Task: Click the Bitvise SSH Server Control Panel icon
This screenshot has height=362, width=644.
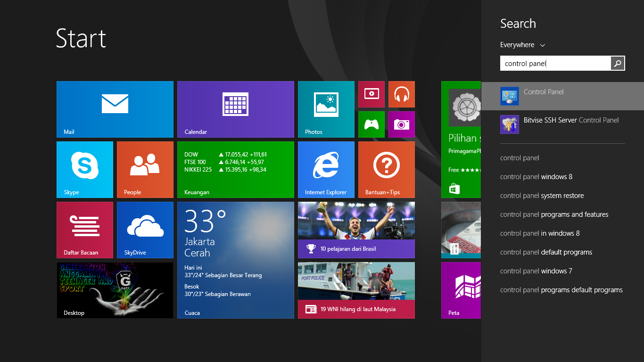Action: tap(510, 124)
